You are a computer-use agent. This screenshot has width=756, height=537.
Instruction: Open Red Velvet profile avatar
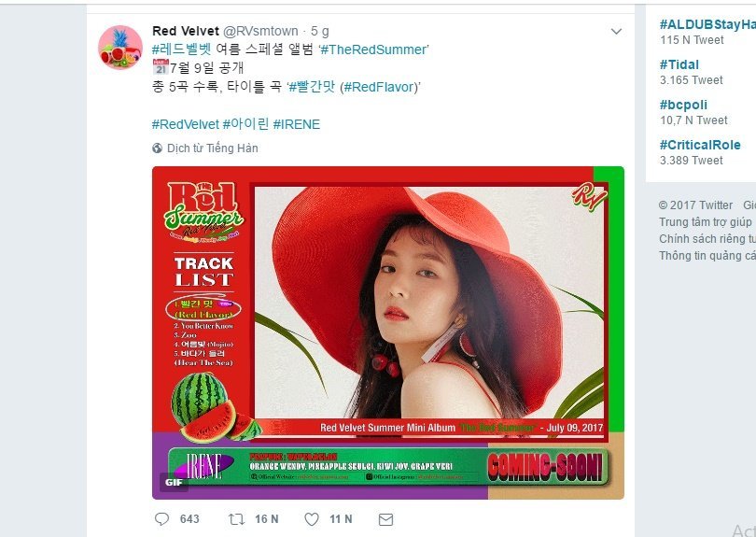(x=120, y=48)
